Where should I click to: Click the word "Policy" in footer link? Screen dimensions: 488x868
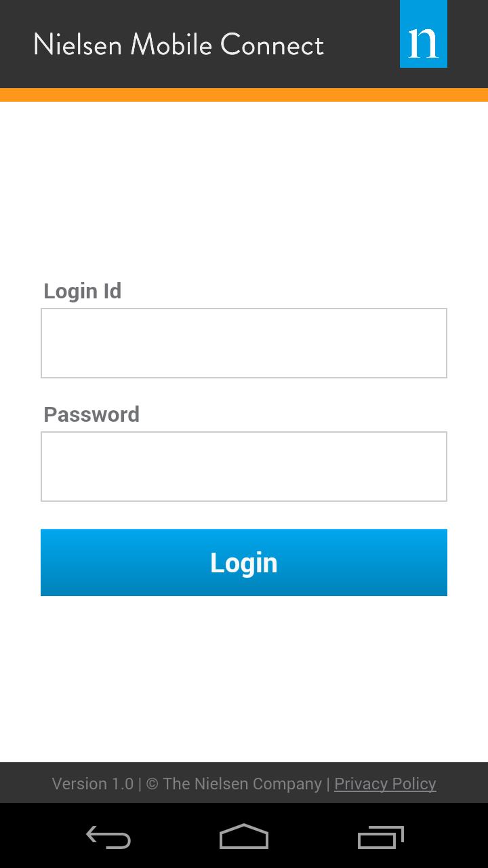(x=414, y=784)
